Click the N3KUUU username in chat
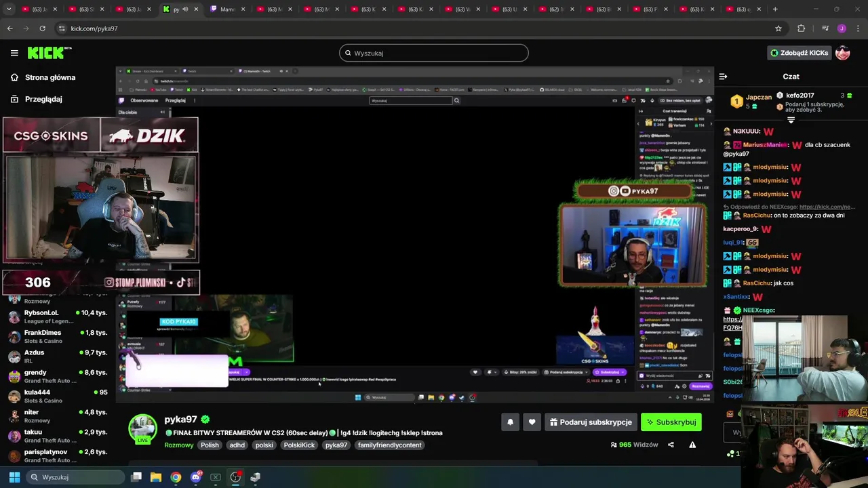 (747, 131)
